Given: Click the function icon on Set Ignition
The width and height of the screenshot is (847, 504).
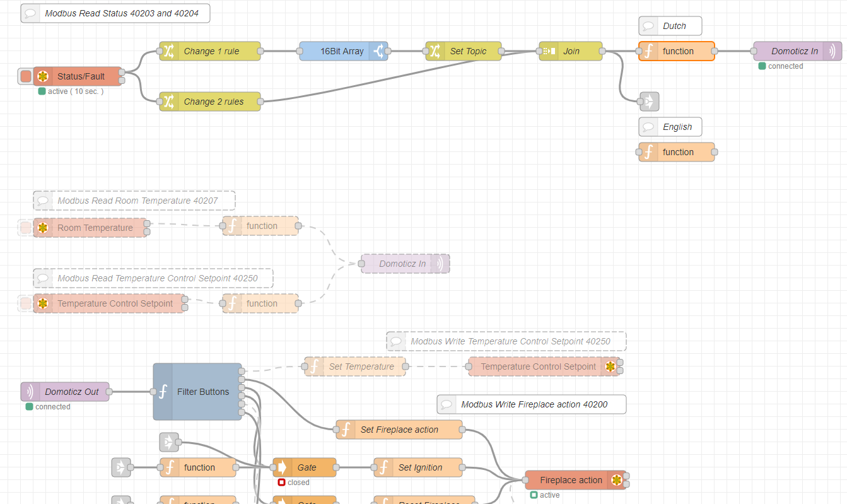Looking at the screenshot, I should point(383,467).
